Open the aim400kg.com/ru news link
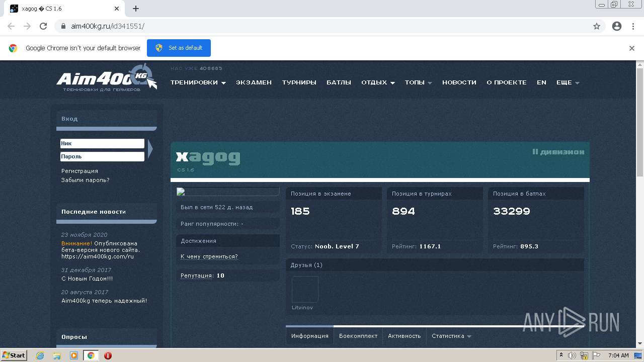 tap(98, 256)
